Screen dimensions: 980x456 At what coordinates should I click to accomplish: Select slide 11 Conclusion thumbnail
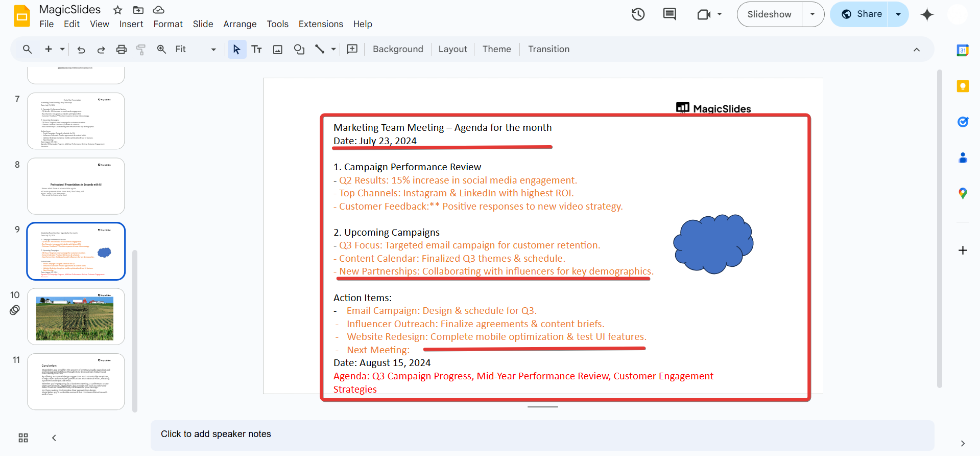(76, 381)
